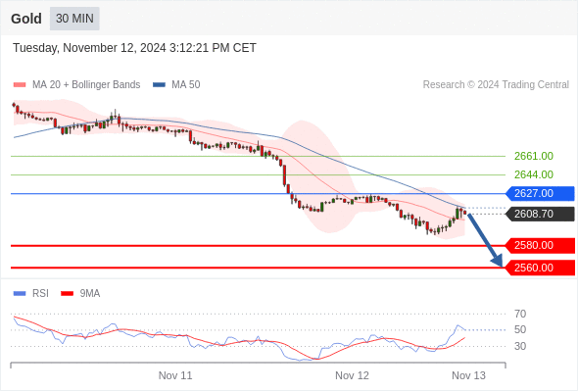578x392 pixels.
Task: Click the 2661.00 resistance level label
Action: click(x=534, y=156)
